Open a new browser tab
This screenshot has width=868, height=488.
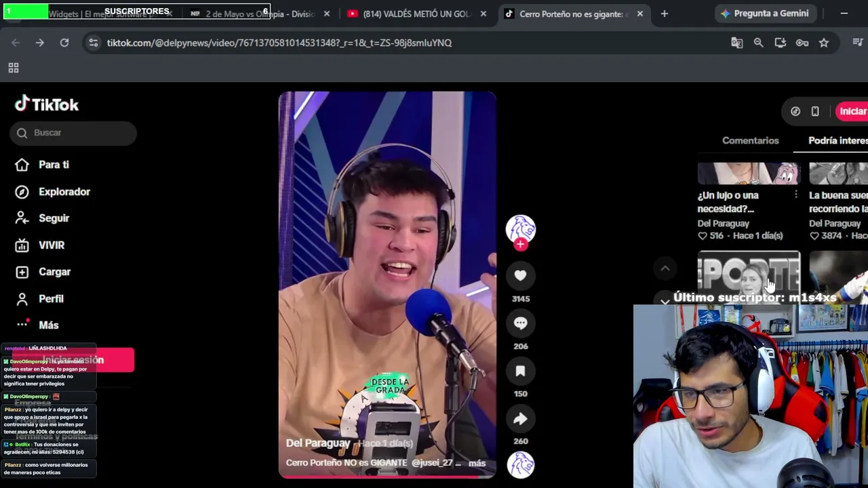click(665, 14)
